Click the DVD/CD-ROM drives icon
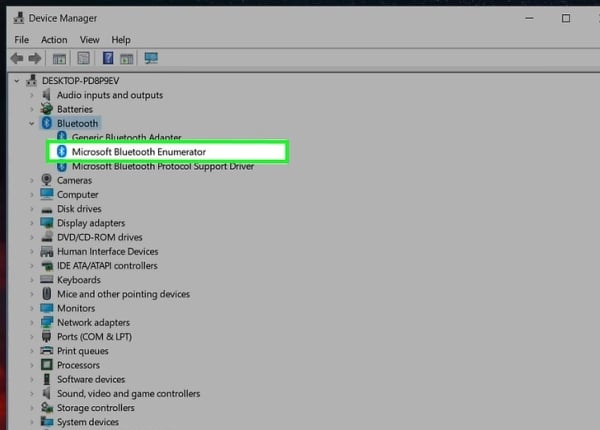 coord(47,237)
